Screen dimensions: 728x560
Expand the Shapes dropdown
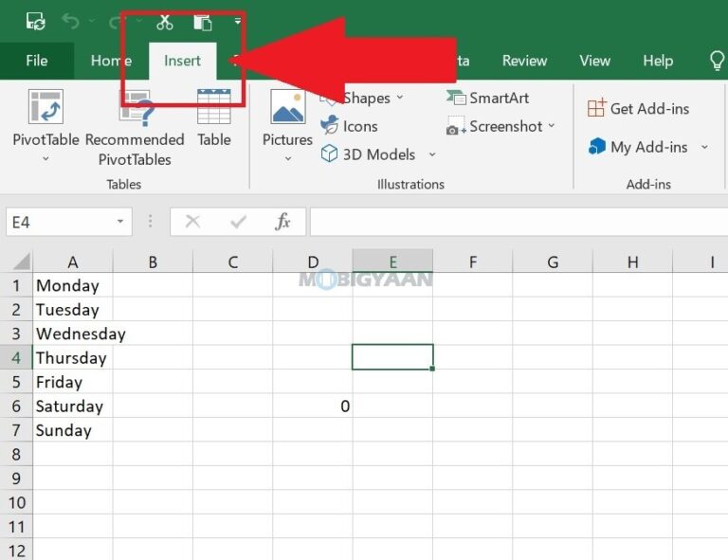tap(399, 98)
